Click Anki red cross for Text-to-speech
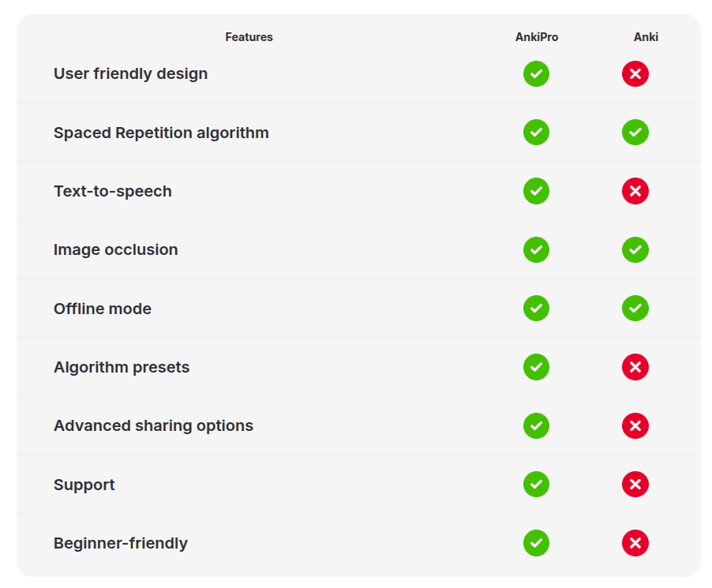This screenshot has height=588, width=712. (635, 191)
